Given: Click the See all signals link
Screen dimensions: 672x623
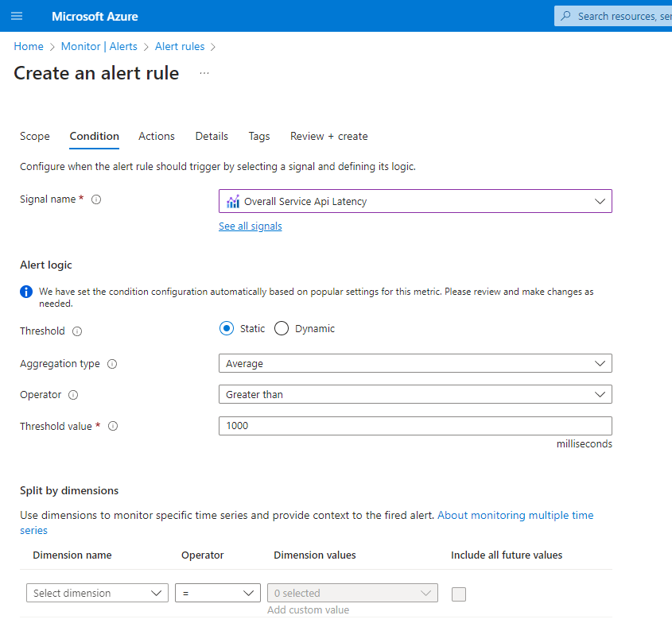Looking at the screenshot, I should point(250,226).
